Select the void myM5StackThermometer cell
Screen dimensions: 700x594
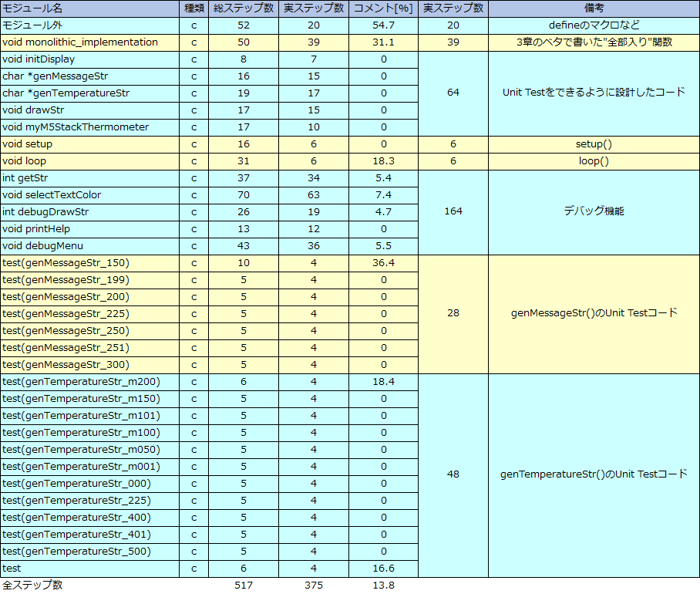click(x=89, y=127)
